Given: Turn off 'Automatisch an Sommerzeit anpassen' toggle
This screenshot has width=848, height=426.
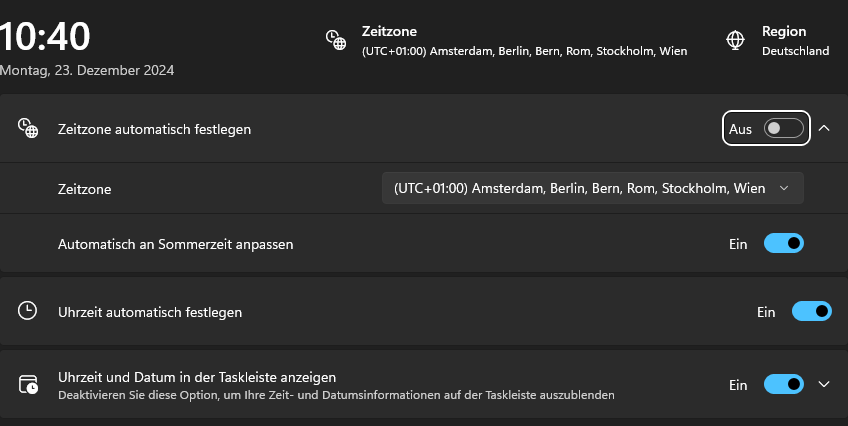Looking at the screenshot, I should (x=783, y=243).
